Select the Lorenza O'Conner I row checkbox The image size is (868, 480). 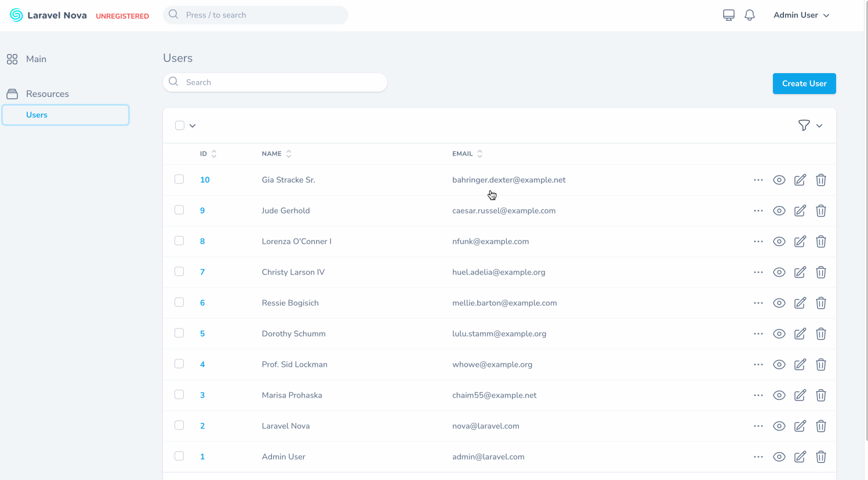[179, 241]
